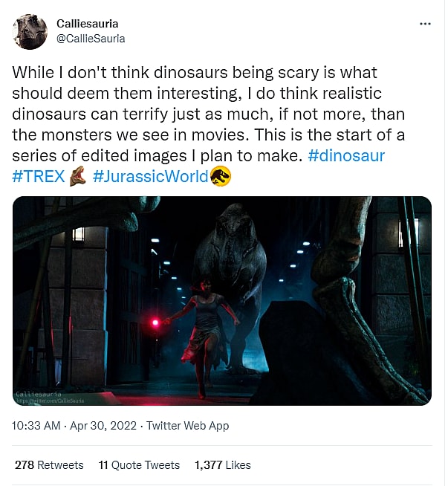This screenshot has height=486, width=448.
Task: Open the tweet's more options ellipsis menu
Action: point(425,24)
